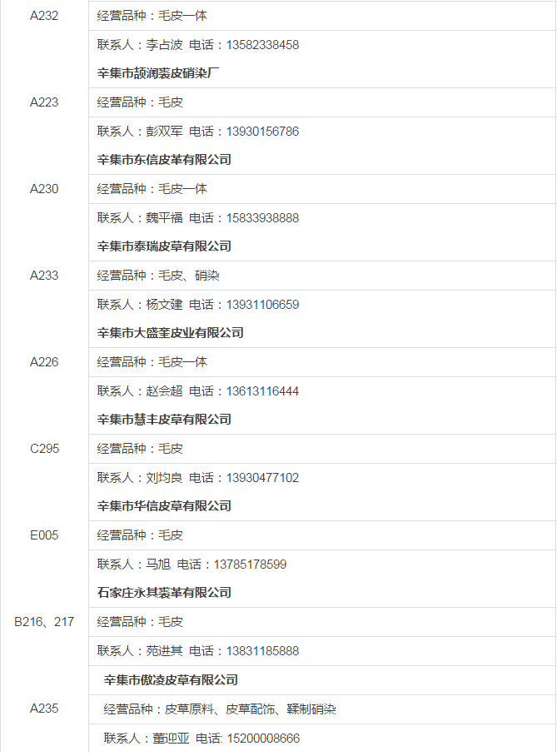Select phone number 15833938888
The height and width of the screenshot is (756, 557).
coord(262,218)
